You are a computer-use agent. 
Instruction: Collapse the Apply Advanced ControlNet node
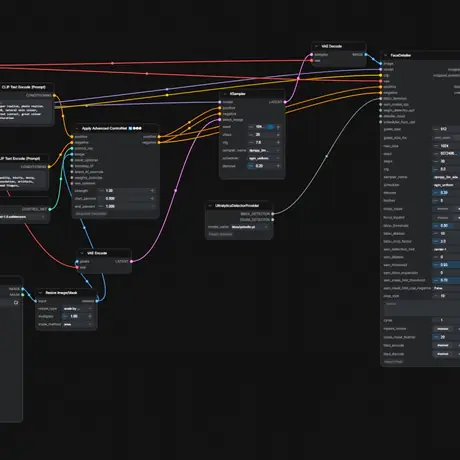coord(77,128)
